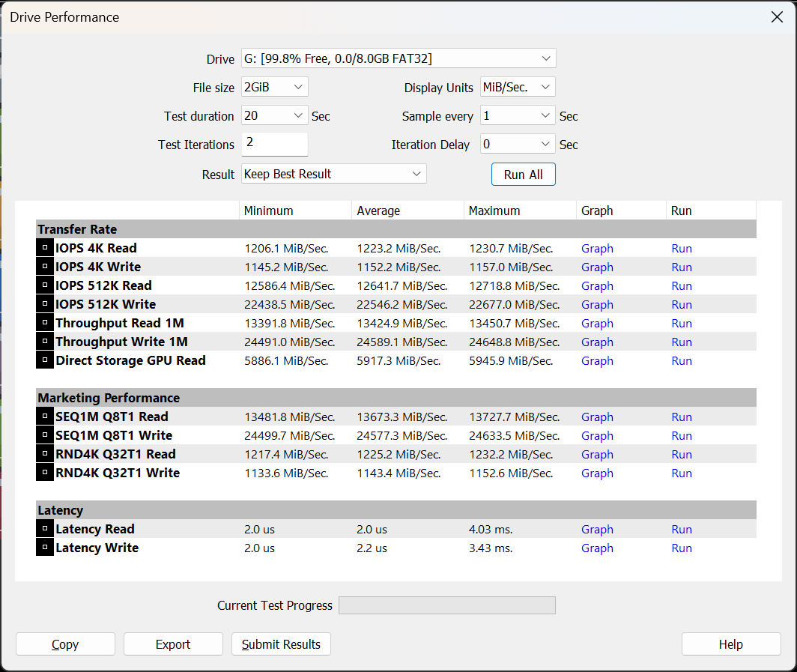Click the 4.03 ms. latency value
The width and height of the screenshot is (797, 672).
click(491, 529)
